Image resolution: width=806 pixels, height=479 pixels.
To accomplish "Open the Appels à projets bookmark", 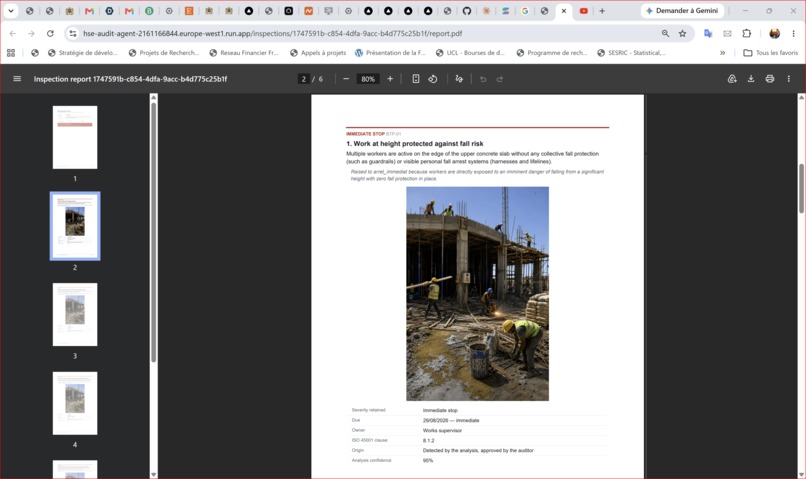I will tap(318, 52).
